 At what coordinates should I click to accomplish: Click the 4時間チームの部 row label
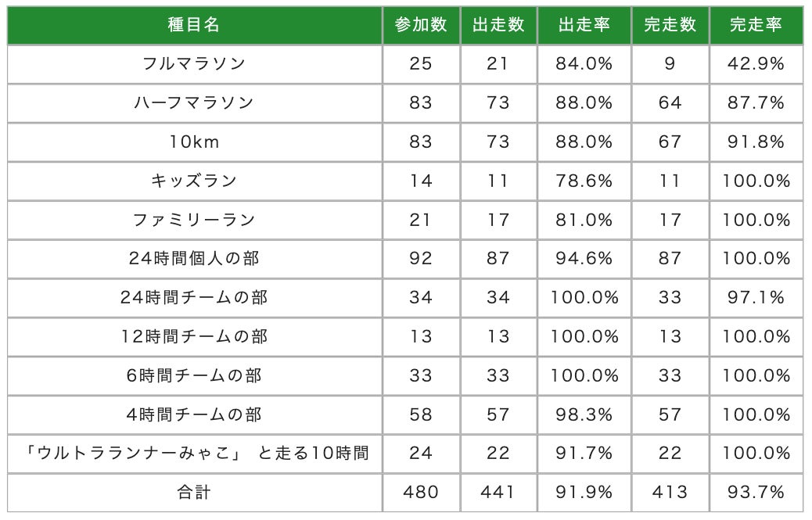pyautogui.click(x=194, y=414)
